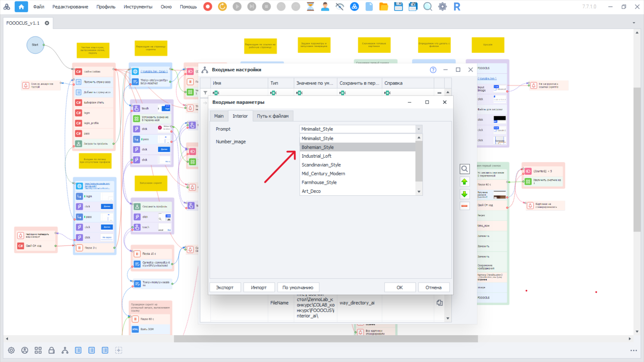This screenshot has width=644, height=362.
Task: Click the hourglass icon in the toolbar
Action: [310, 7]
